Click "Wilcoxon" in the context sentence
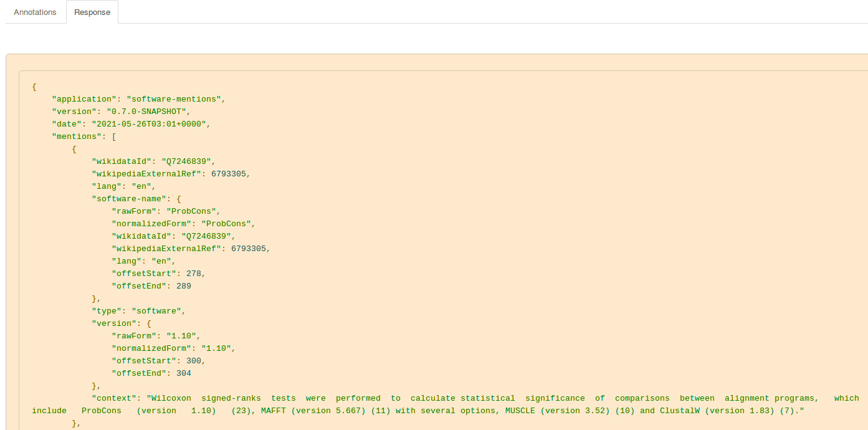868x430 pixels. (171, 398)
